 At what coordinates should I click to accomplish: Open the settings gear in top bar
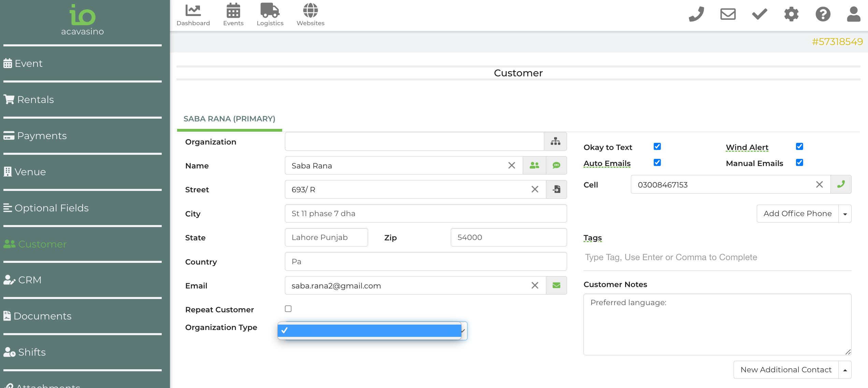(x=791, y=14)
